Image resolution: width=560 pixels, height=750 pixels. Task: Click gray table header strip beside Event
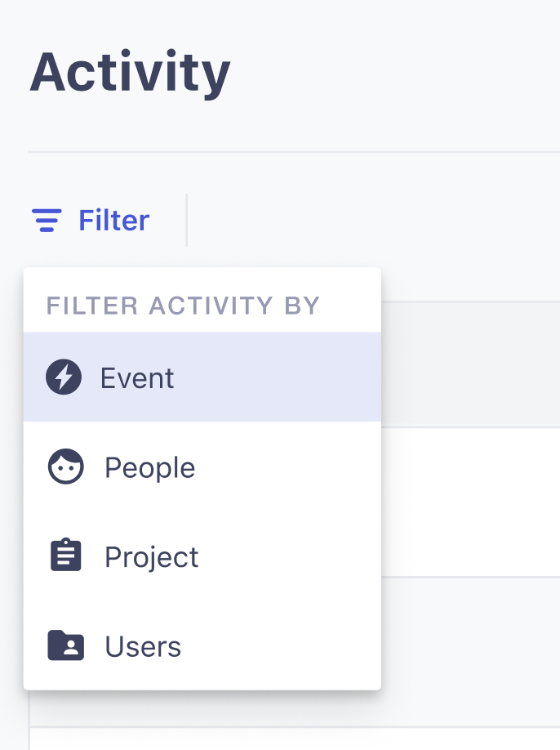pyautogui.click(x=470, y=364)
